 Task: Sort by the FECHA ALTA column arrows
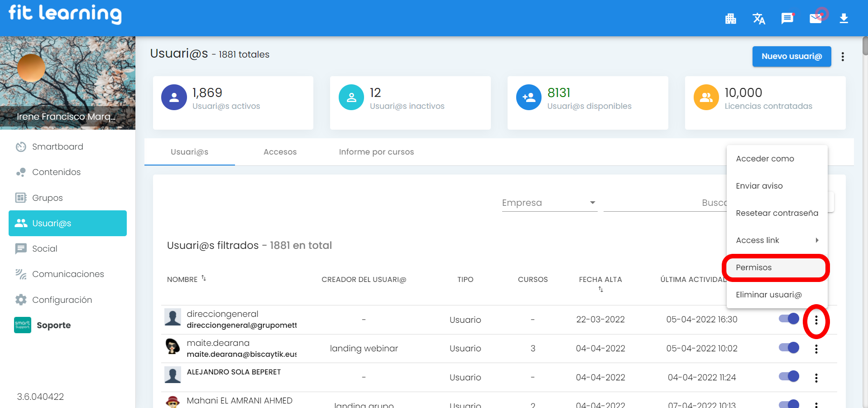600,289
